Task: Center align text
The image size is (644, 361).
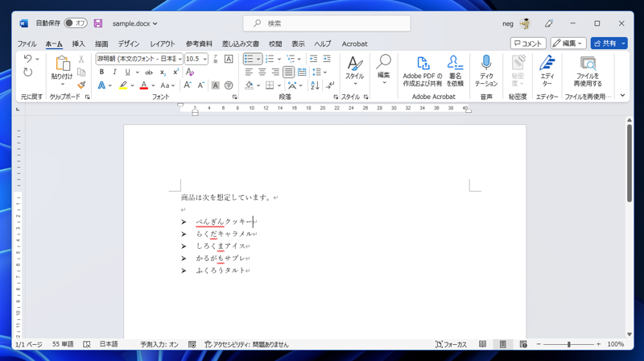Action: pos(262,72)
